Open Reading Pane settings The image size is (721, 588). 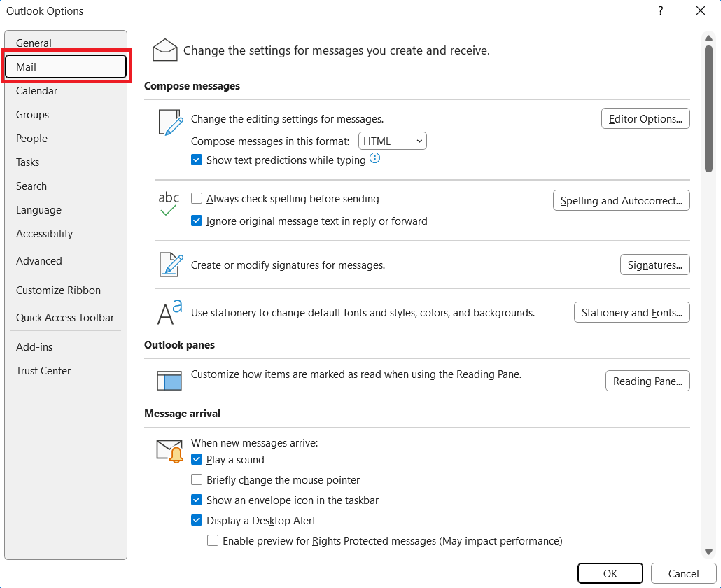(x=647, y=381)
